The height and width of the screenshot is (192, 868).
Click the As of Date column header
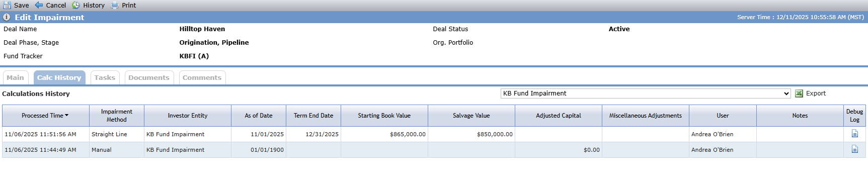pyautogui.click(x=259, y=116)
